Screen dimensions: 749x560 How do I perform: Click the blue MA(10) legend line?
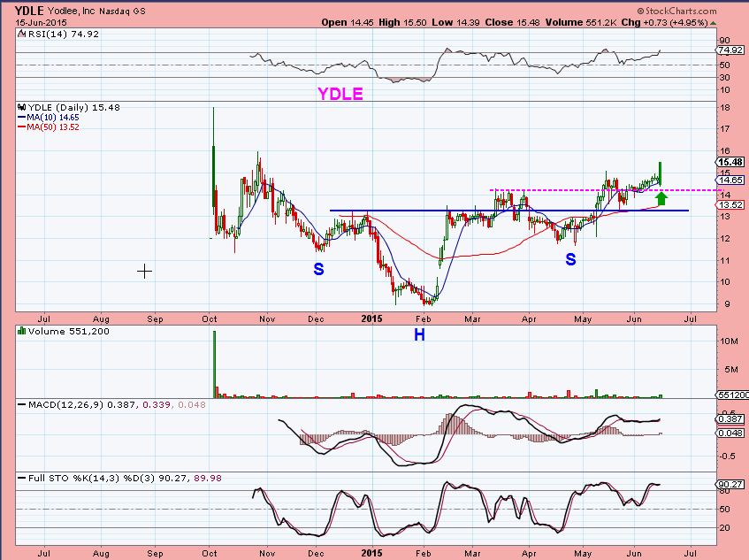click(21, 117)
